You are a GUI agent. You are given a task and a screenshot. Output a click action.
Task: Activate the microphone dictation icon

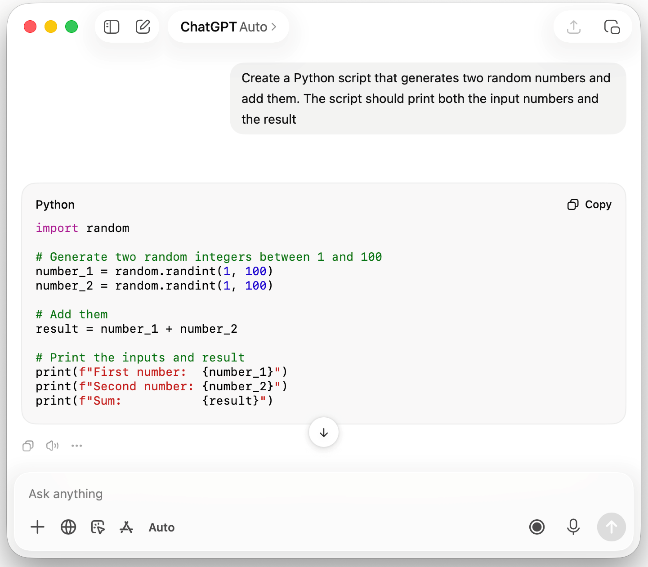pos(573,527)
